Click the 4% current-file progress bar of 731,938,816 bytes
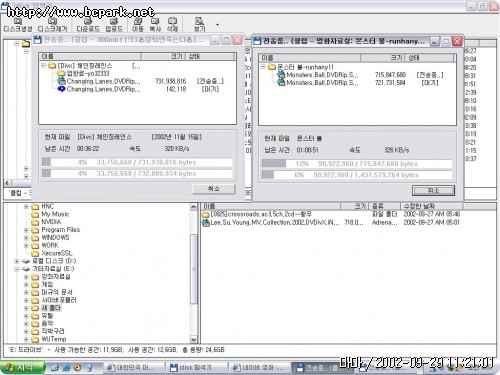This screenshot has height=375, width=500. pos(137,162)
